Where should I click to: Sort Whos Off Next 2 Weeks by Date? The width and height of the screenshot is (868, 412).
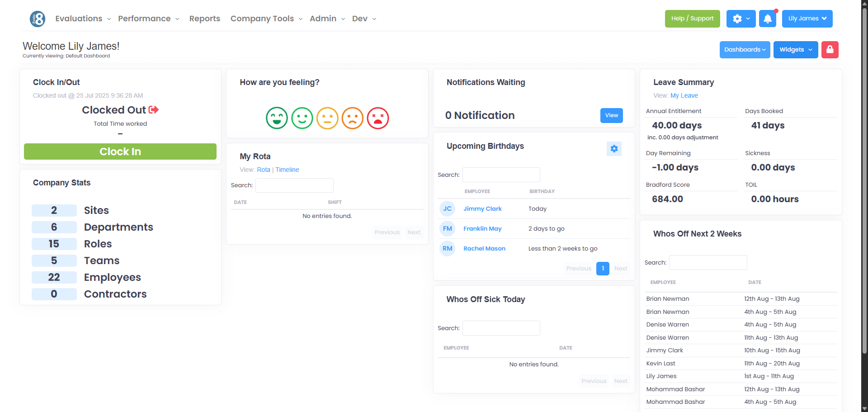pos(755,282)
